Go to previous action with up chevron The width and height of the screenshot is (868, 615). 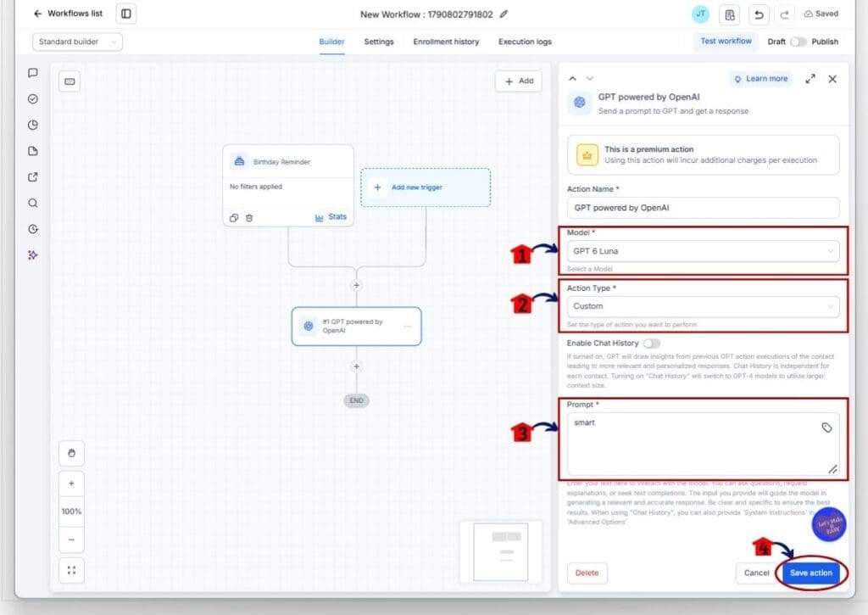tap(572, 79)
